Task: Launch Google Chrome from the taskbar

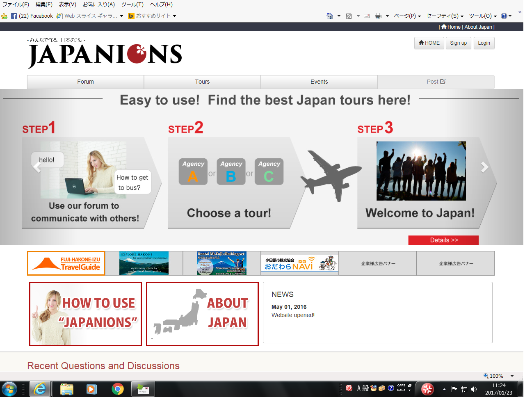Action: [x=118, y=389]
